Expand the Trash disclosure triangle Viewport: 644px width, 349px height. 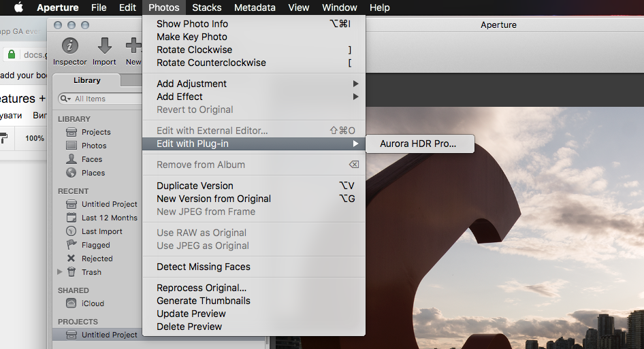(x=59, y=272)
